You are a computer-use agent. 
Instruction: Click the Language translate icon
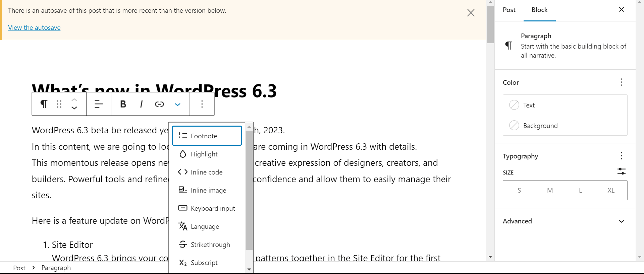point(182,226)
